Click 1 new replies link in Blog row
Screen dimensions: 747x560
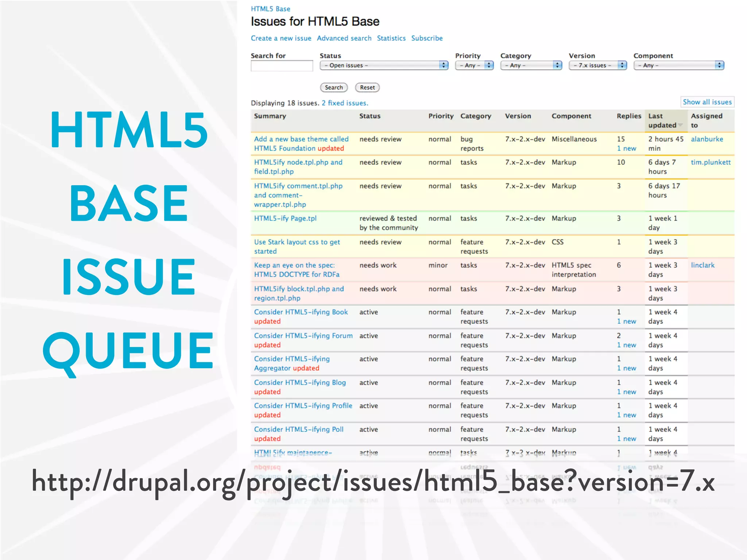pyautogui.click(x=626, y=392)
